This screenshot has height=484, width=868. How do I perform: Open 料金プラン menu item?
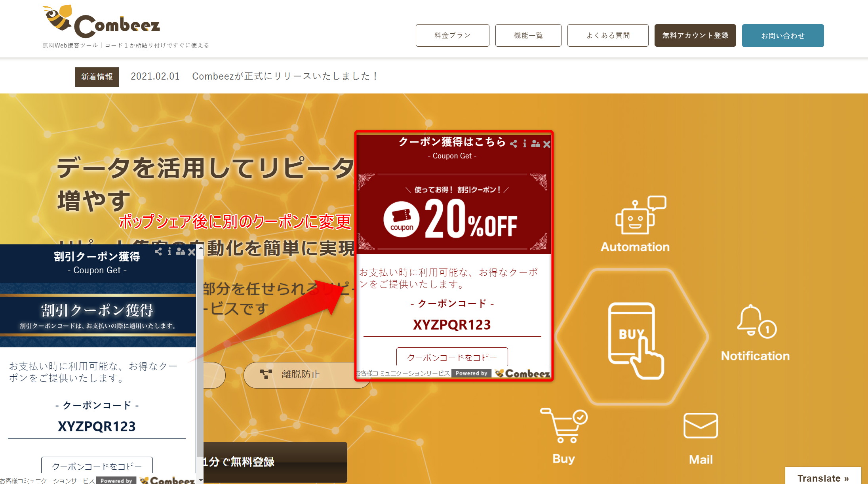point(453,36)
